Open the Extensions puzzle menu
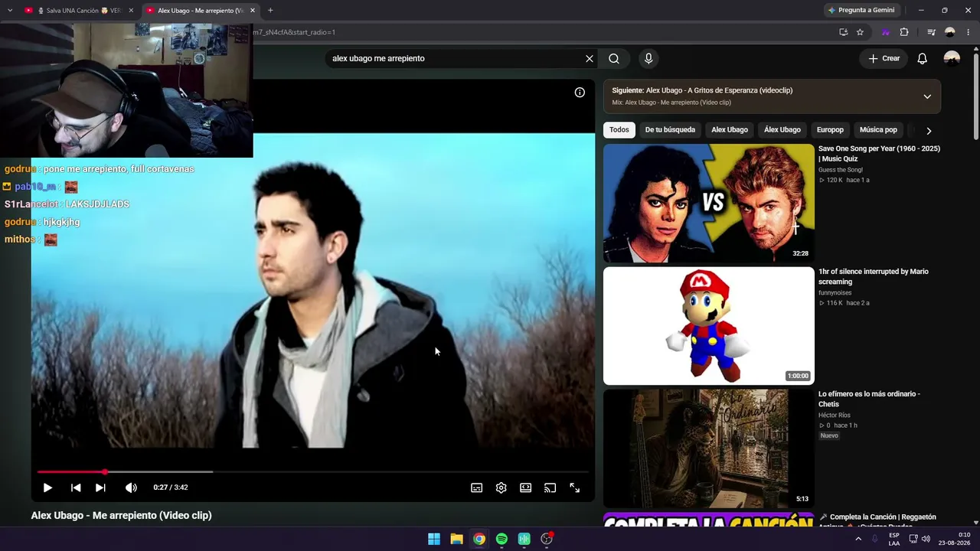980x551 pixels. 904,32
